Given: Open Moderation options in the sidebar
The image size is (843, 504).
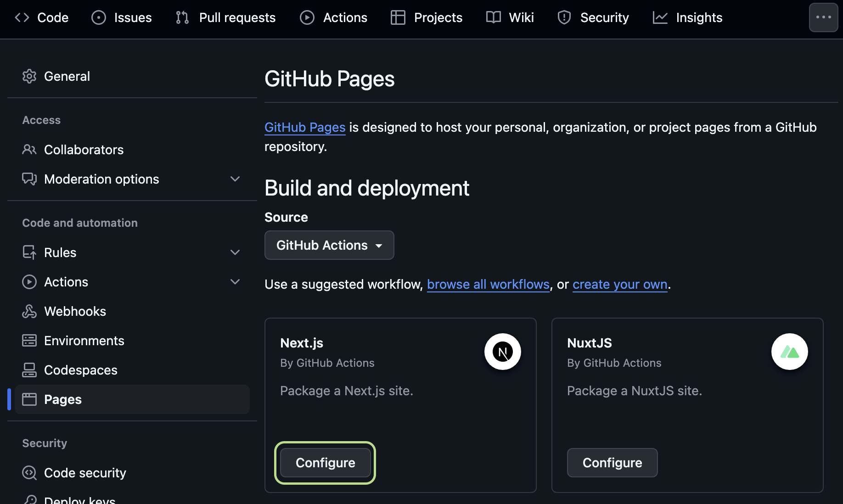Looking at the screenshot, I should (132, 179).
